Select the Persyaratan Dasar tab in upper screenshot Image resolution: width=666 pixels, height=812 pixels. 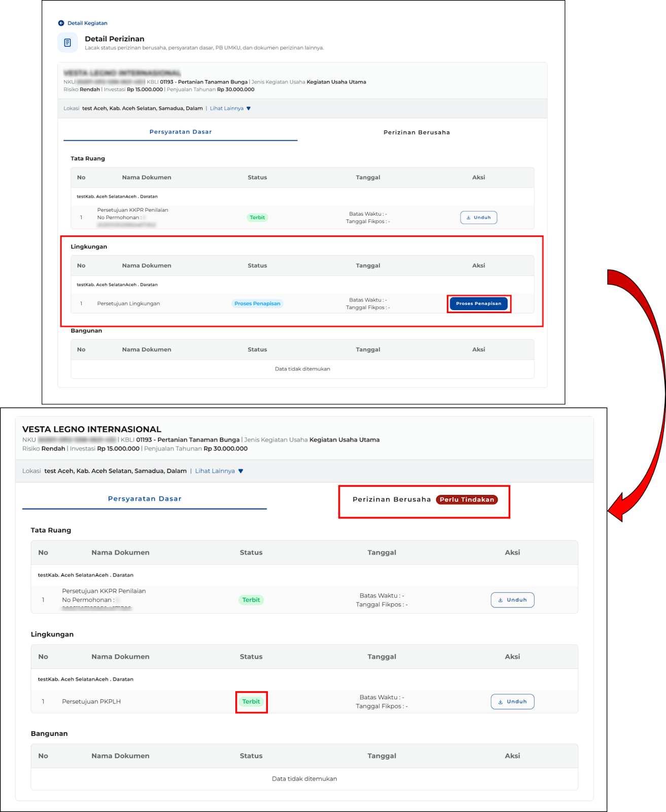pyautogui.click(x=181, y=132)
